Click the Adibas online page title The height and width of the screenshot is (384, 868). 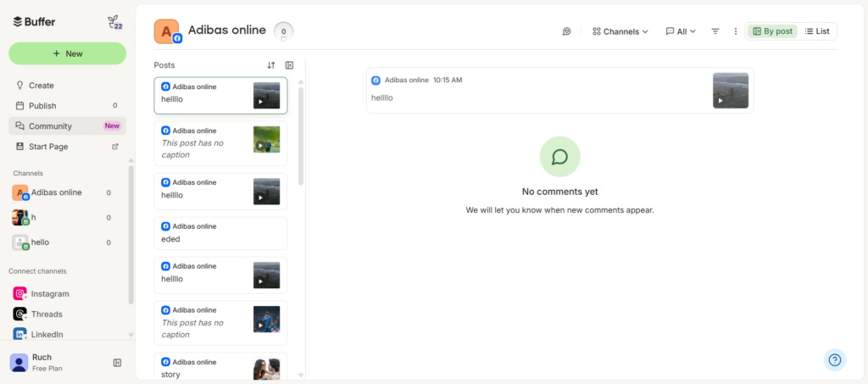(x=227, y=30)
